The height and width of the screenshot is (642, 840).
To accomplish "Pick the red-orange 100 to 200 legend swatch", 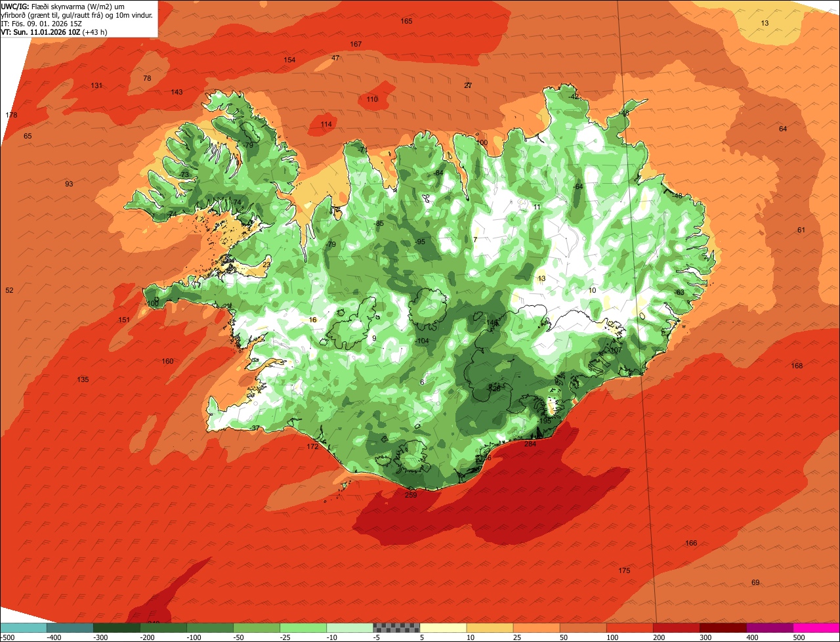I will click(629, 628).
